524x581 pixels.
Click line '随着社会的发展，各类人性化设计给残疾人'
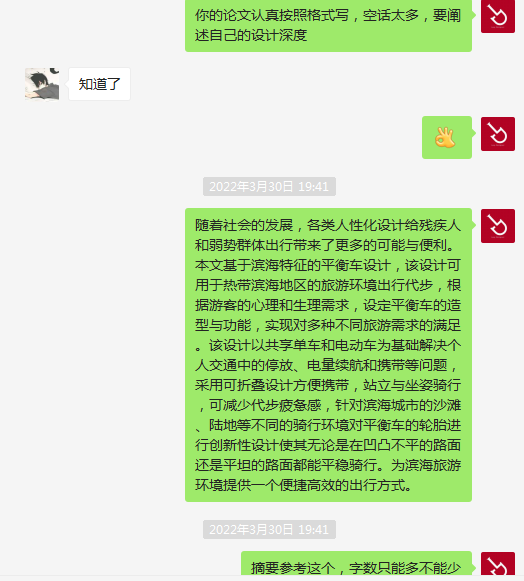pos(328,225)
